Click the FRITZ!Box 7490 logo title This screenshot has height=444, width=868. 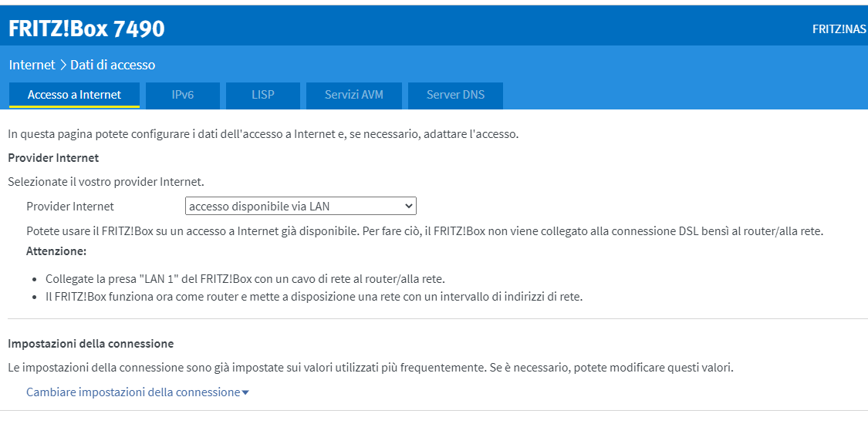click(x=86, y=29)
